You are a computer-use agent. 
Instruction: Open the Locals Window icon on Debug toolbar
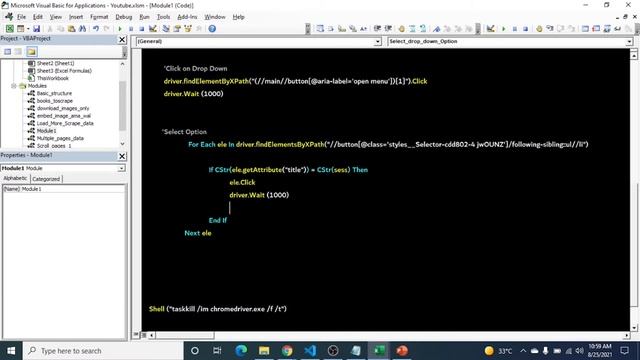point(585,29)
